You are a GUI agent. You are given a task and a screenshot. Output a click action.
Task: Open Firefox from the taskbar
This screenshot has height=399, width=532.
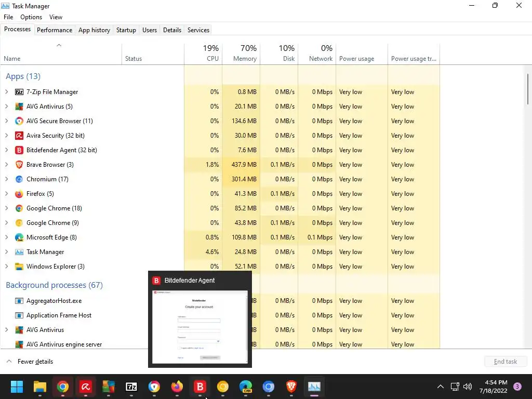tap(177, 387)
